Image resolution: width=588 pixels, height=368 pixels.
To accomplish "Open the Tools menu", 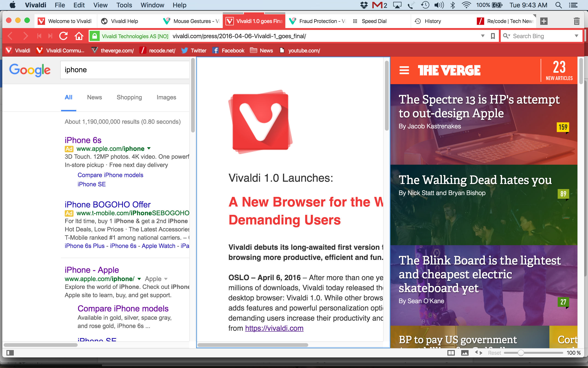I will [124, 5].
